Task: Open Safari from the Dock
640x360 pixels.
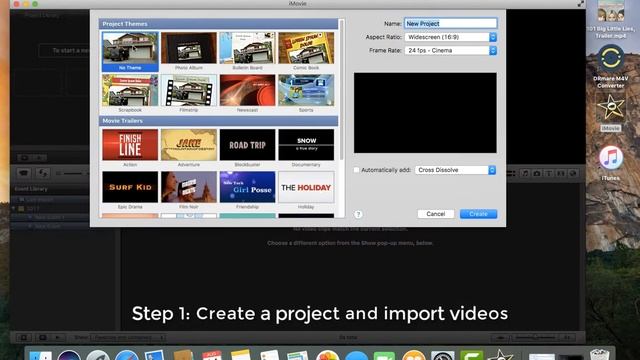Action: coord(126,355)
